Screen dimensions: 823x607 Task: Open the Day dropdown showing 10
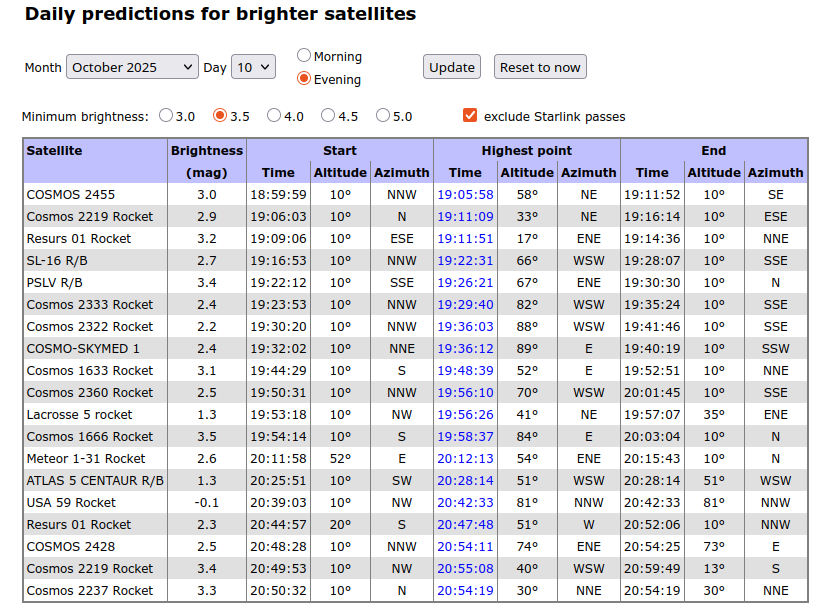click(252, 67)
